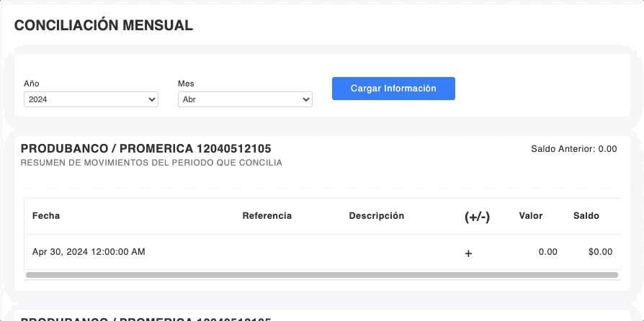Image resolution: width=644 pixels, height=321 pixels.
Task: Click the Valor column header
Action: pyautogui.click(x=531, y=216)
